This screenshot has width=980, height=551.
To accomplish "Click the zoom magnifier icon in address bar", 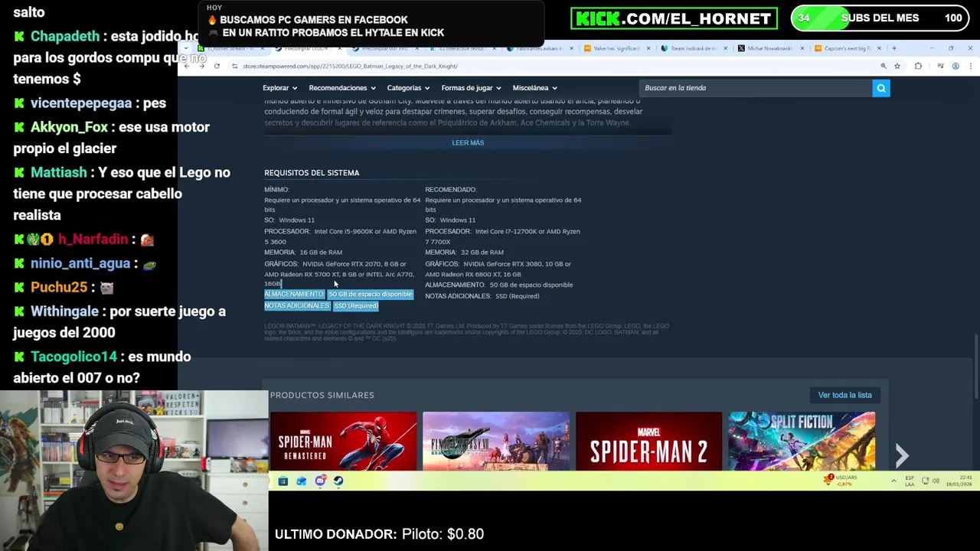I will pyautogui.click(x=884, y=67).
